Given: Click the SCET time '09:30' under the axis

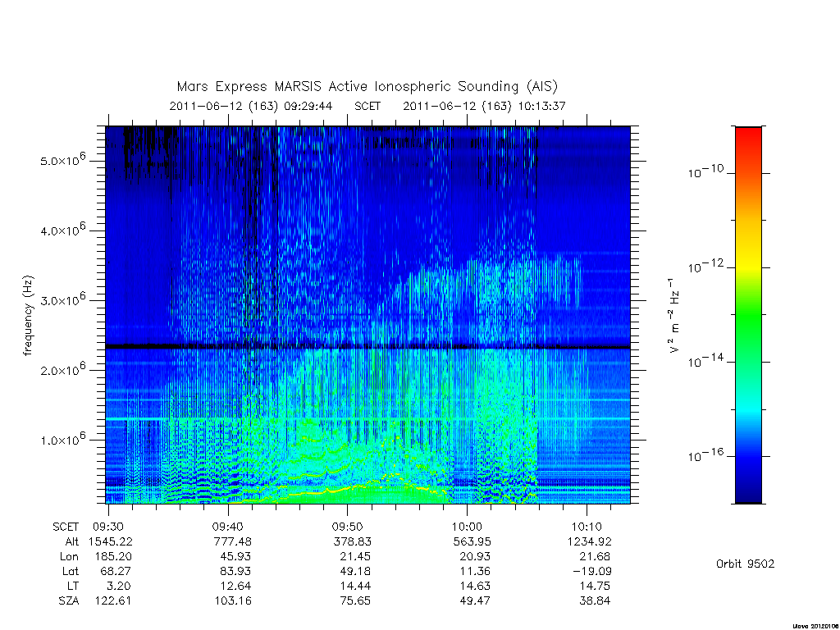Looking at the screenshot, I should coord(108,527).
